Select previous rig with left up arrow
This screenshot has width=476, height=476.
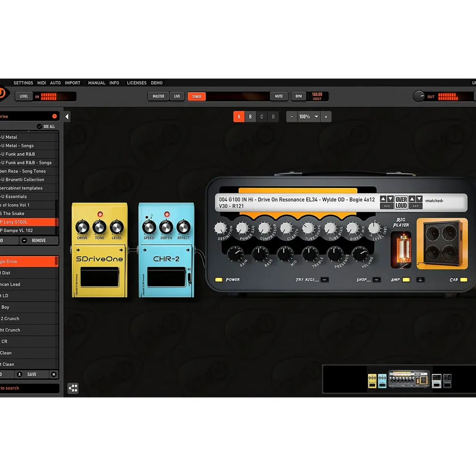tap(383, 199)
